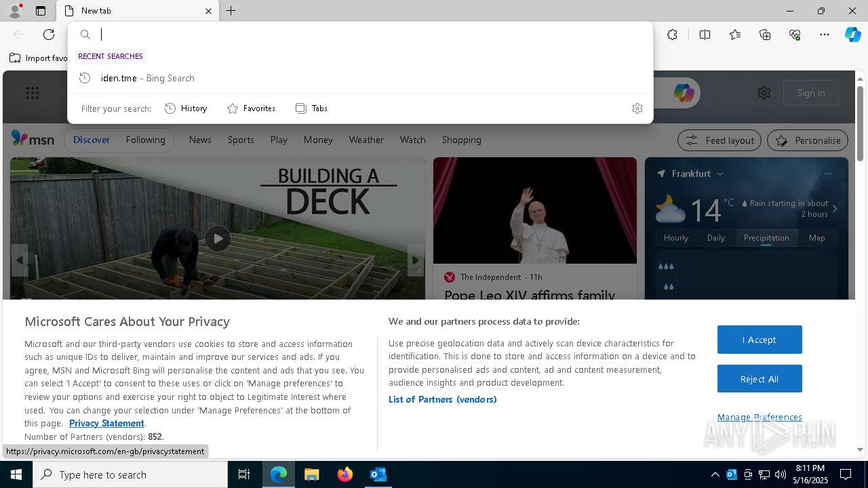Click Reject All on privacy banner

click(x=759, y=379)
